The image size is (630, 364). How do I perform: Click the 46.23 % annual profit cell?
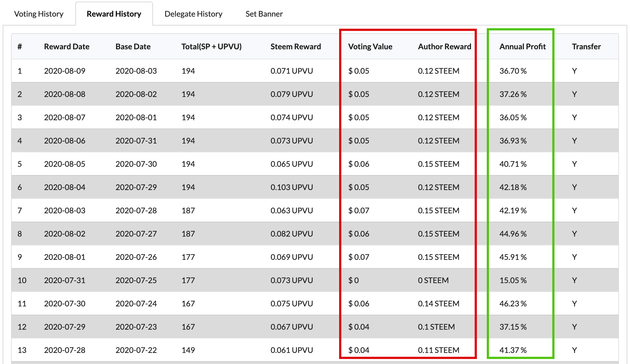513,304
